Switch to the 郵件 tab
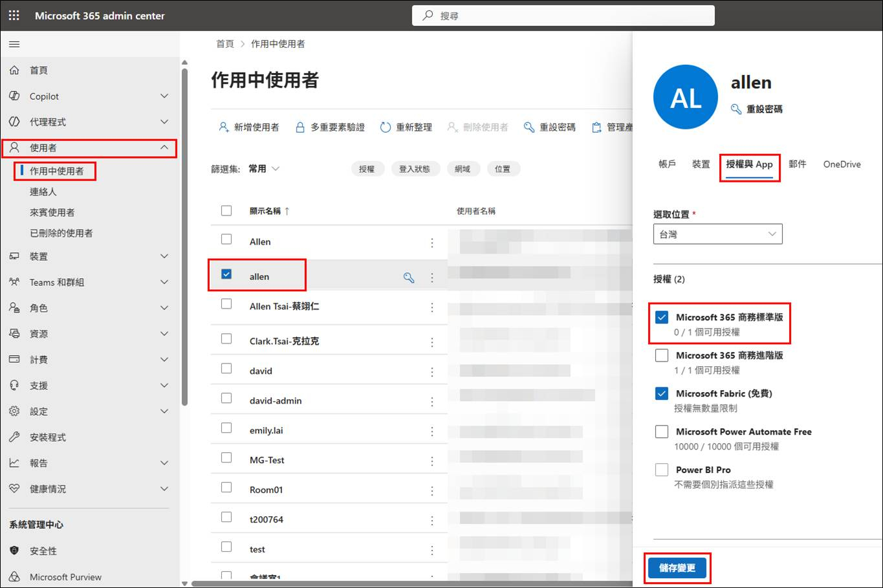883x588 pixels. point(798,164)
